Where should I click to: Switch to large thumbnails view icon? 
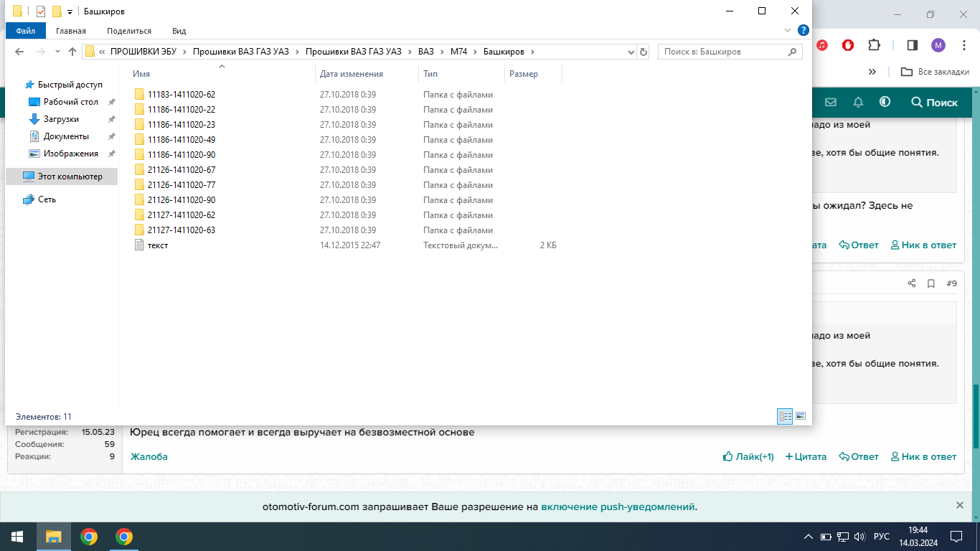(801, 416)
